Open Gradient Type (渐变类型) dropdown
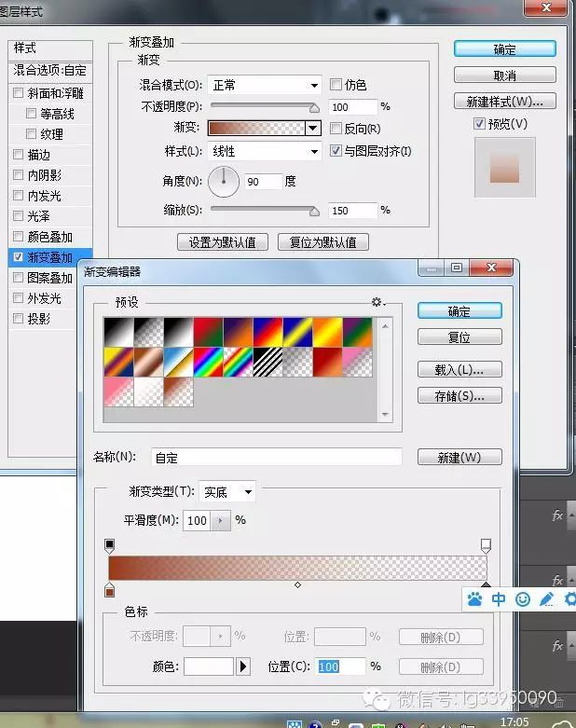Screen dimensions: 576x728 227,491
